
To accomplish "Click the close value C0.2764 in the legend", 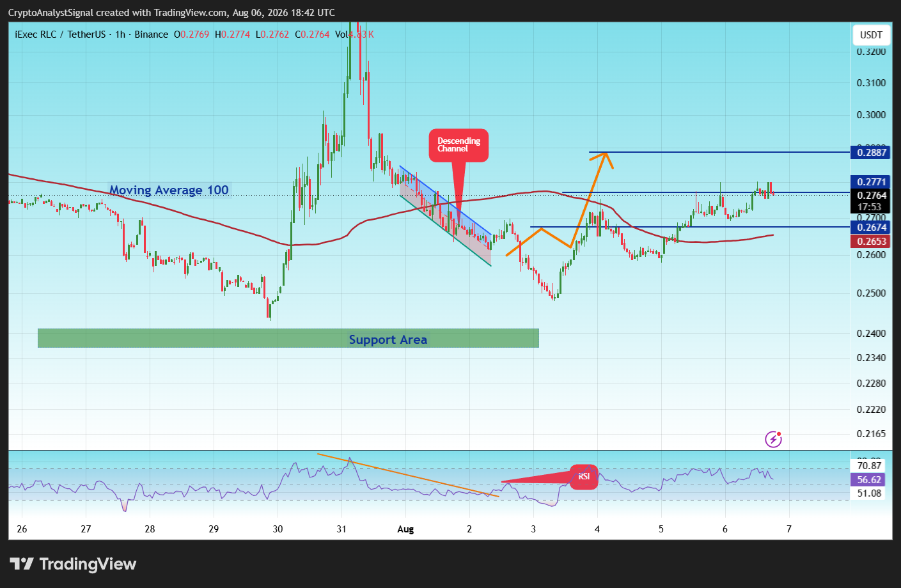I will point(312,35).
